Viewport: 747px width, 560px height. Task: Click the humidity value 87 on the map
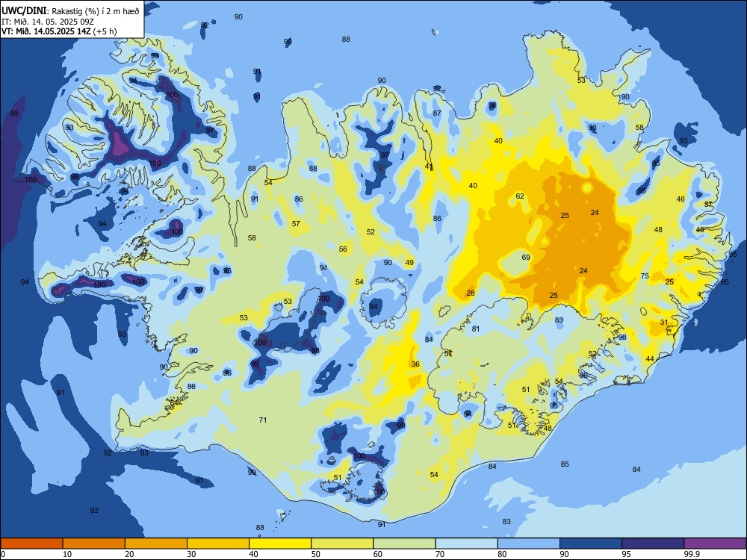(437, 113)
